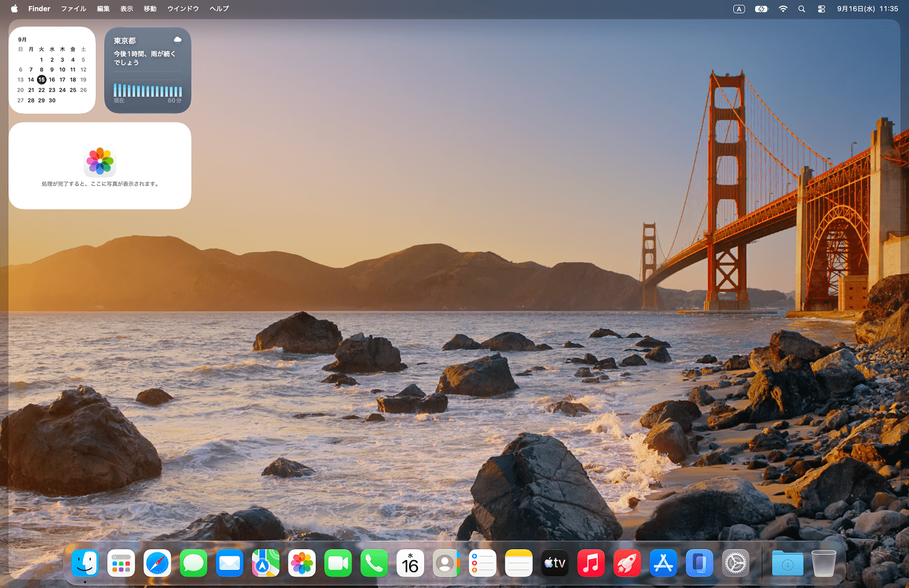Open System Settings gear in Dock
The height and width of the screenshot is (588, 909).
pyautogui.click(x=736, y=563)
